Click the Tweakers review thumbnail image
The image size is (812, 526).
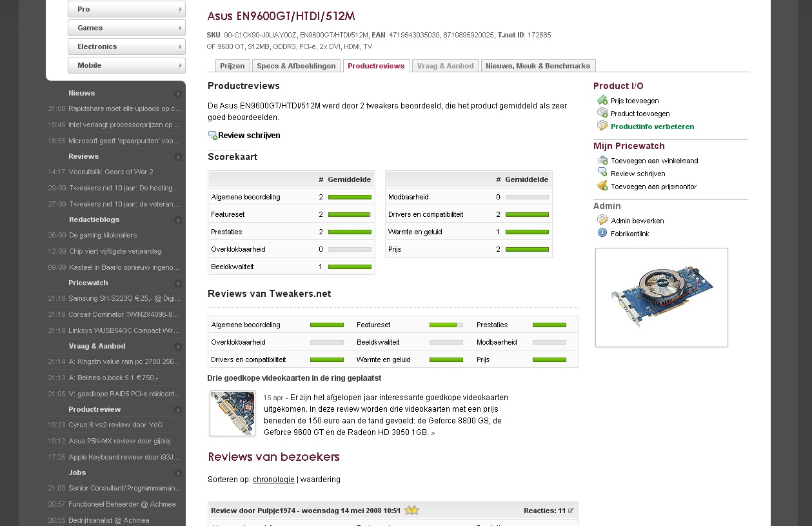click(232, 413)
